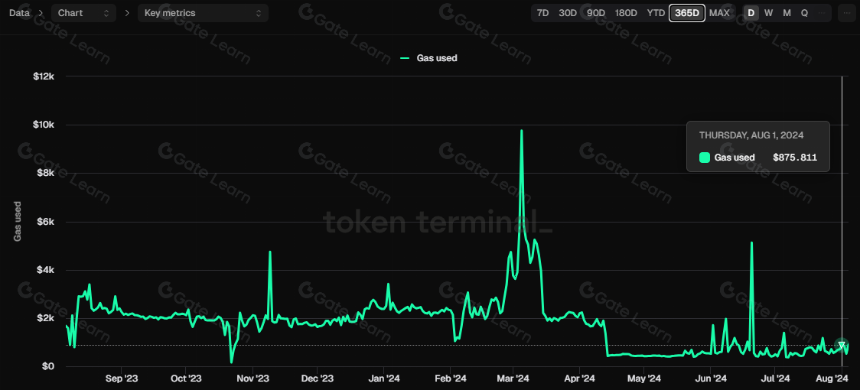Screen dimensions: 860x390
Task: Open the Key metrics dropdown
Action: tap(203, 13)
